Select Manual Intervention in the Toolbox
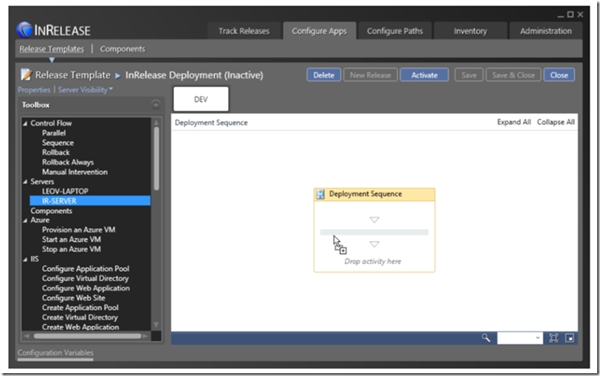 click(x=75, y=172)
